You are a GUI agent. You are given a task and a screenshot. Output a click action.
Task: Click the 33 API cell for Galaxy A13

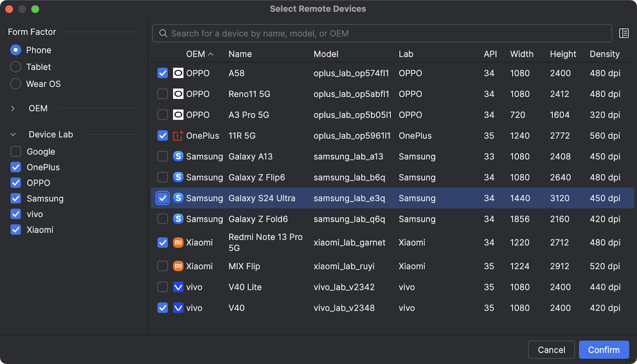[x=489, y=156]
